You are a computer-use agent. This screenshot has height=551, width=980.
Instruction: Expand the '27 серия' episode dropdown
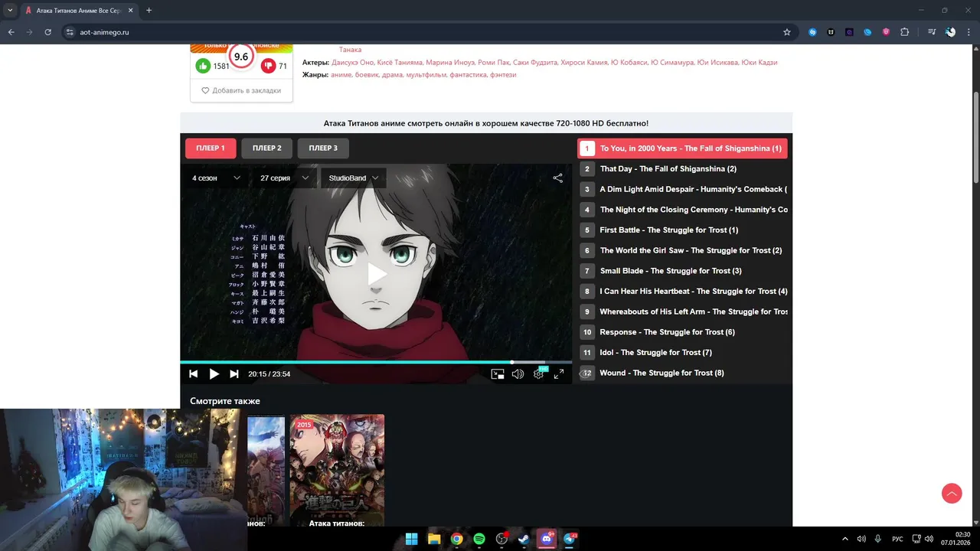285,178
